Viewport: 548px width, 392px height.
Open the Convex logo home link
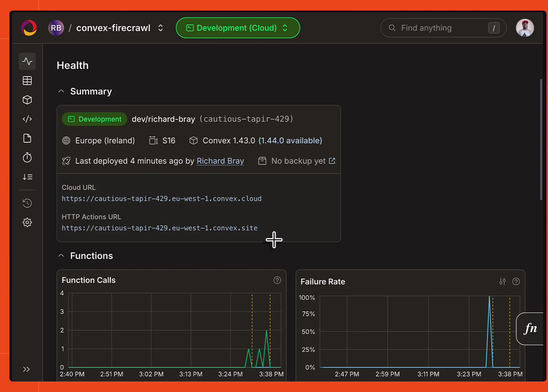(x=29, y=28)
